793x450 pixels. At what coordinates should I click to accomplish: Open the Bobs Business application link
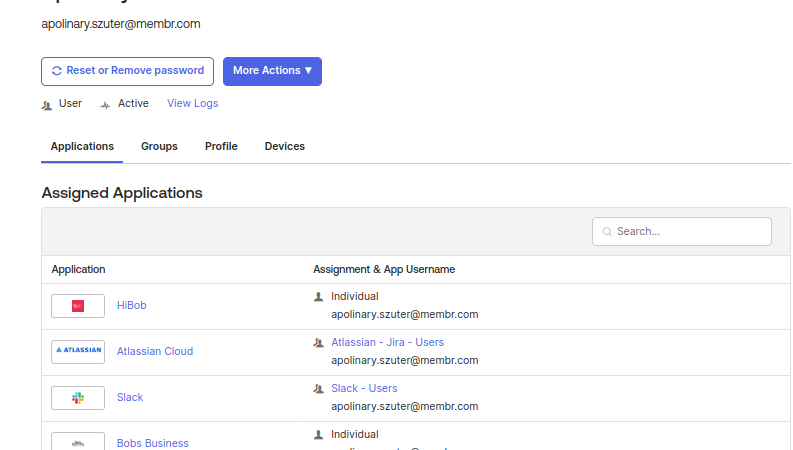pos(153,443)
